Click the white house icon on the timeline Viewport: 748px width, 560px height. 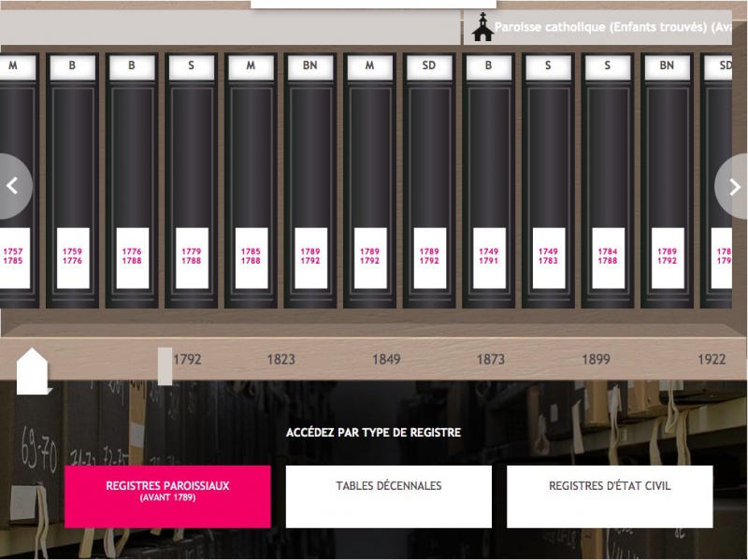pyautogui.click(x=33, y=369)
